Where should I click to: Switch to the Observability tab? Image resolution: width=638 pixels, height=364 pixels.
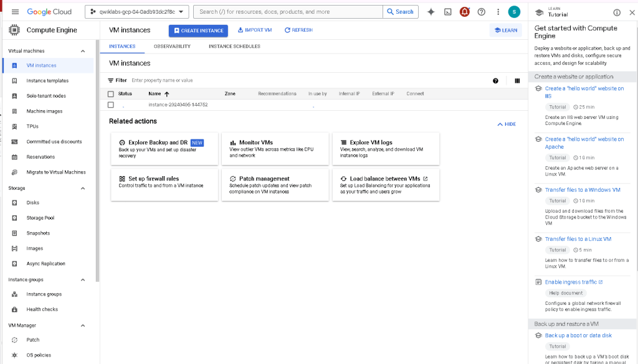point(172,46)
